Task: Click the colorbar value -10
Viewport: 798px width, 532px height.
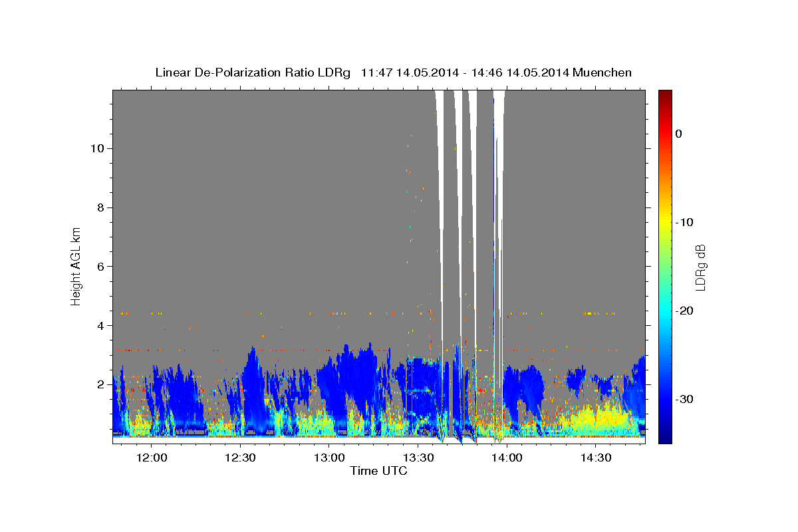Action: pyautogui.click(x=684, y=222)
